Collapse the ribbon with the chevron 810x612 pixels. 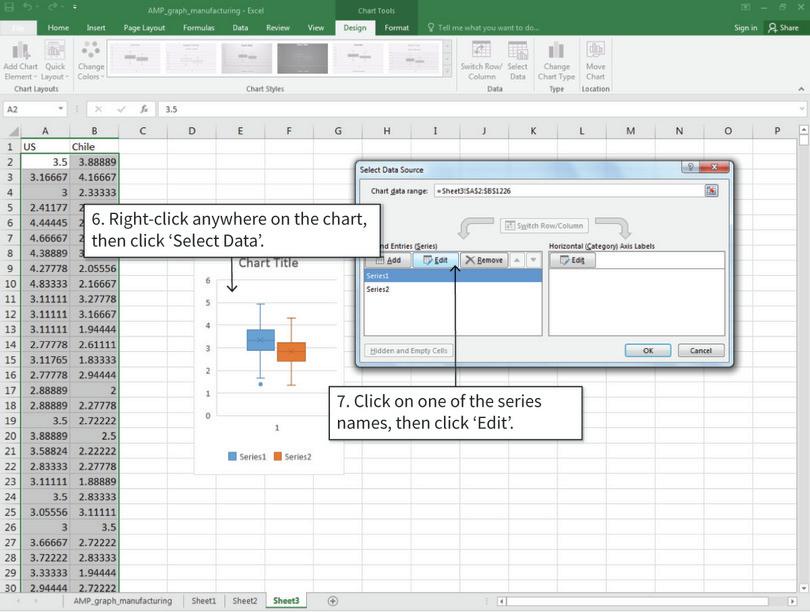tap(801, 89)
